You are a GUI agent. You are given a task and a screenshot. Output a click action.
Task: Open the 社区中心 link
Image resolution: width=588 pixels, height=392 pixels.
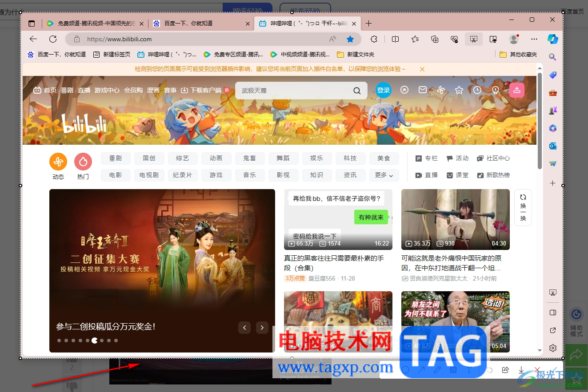point(493,158)
